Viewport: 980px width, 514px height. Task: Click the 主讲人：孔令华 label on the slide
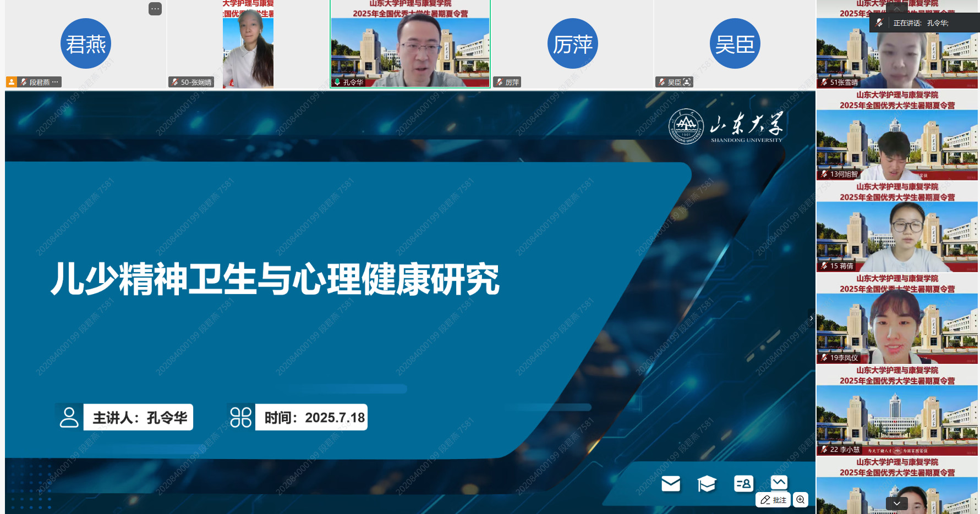coord(139,418)
